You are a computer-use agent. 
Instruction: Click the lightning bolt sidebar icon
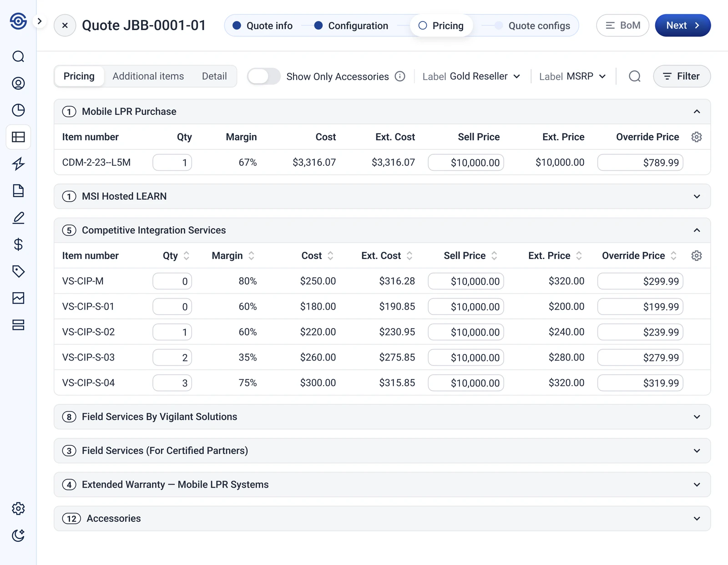point(18,164)
